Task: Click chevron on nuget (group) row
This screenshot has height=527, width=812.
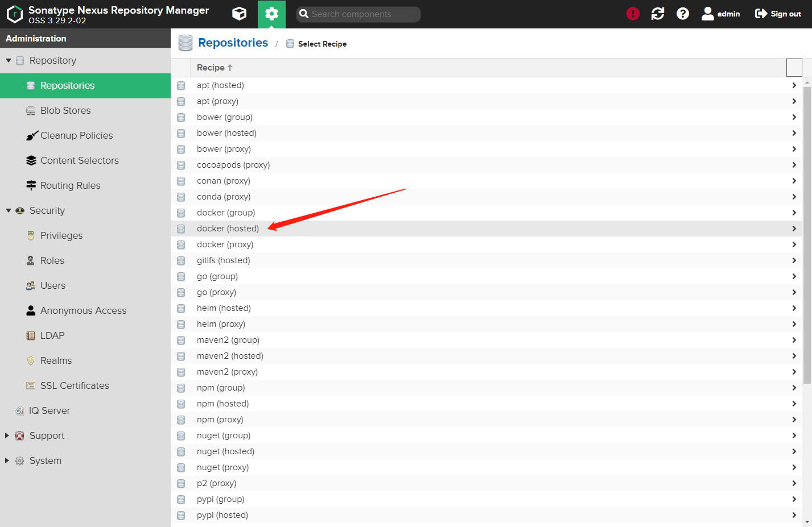Action: tap(794, 435)
